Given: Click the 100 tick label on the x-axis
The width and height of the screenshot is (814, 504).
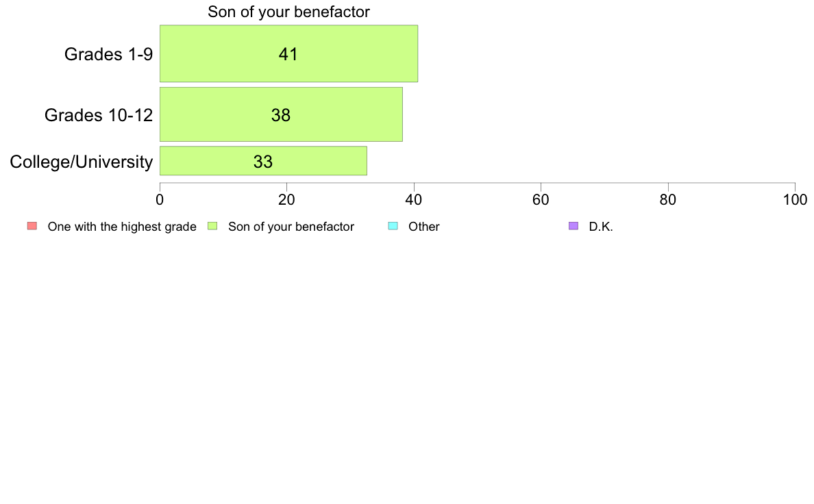Looking at the screenshot, I should click(795, 200).
